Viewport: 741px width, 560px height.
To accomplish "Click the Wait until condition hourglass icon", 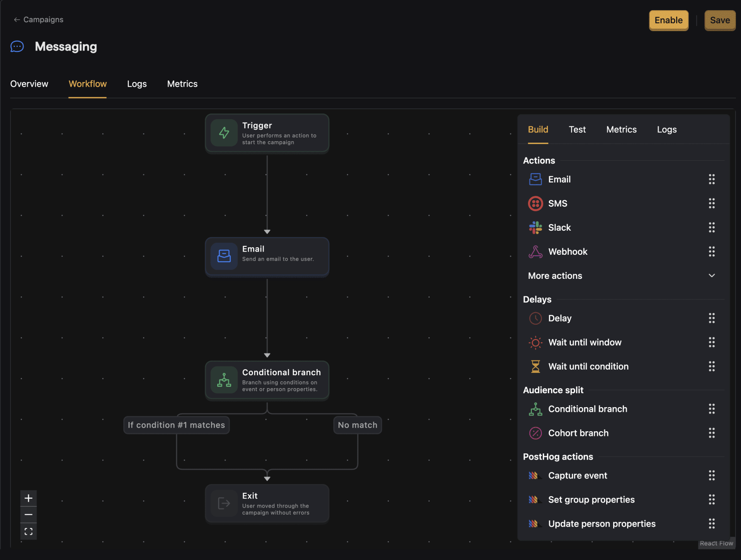I will [535, 366].
